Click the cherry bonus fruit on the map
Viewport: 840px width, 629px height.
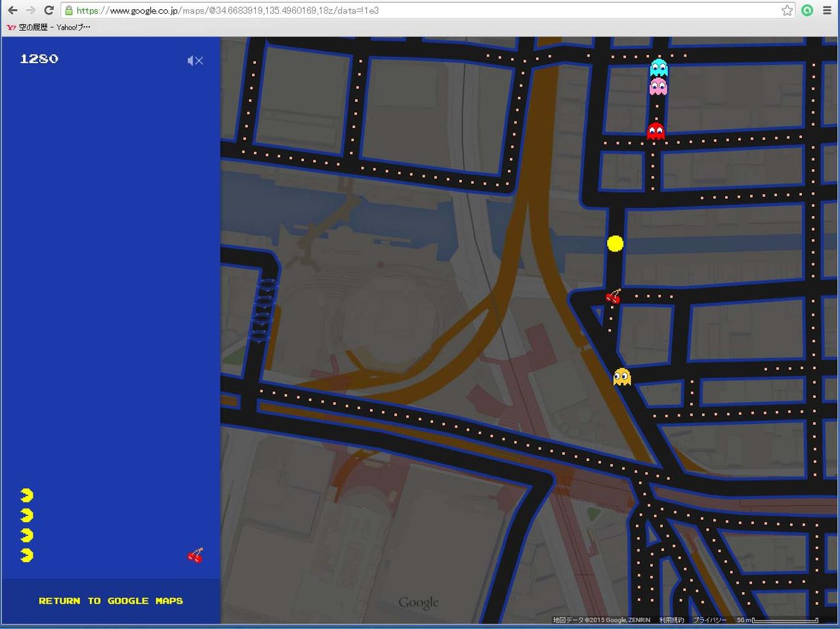[614, 297]
